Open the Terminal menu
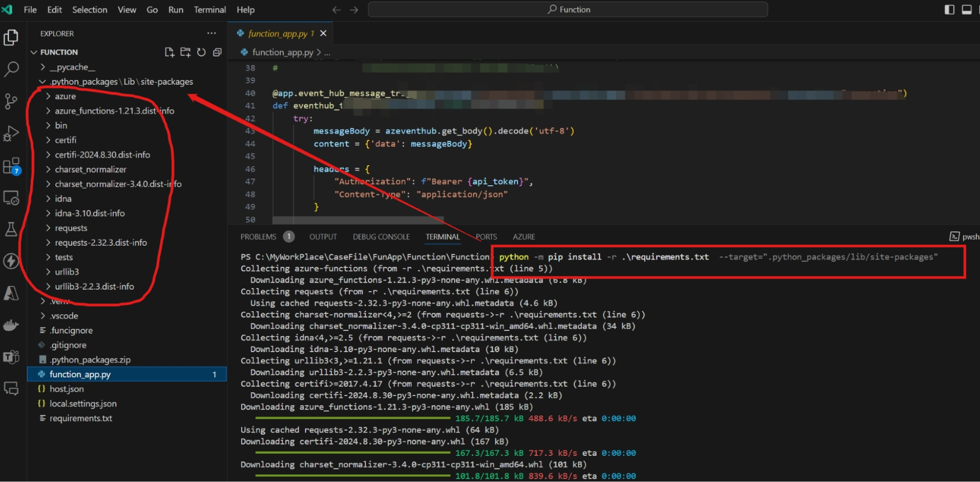Image resolution: width=980 pixels, height=482 pixels. [209, 10]
